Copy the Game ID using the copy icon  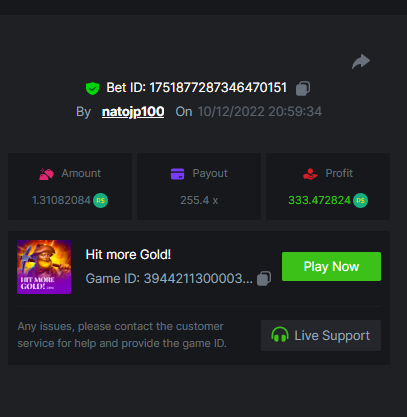[264, 278]
